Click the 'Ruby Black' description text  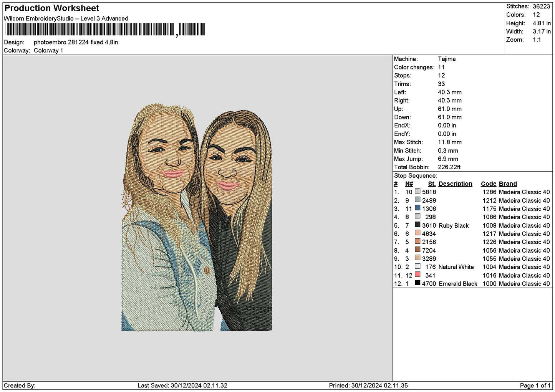(x=454, y=225)
